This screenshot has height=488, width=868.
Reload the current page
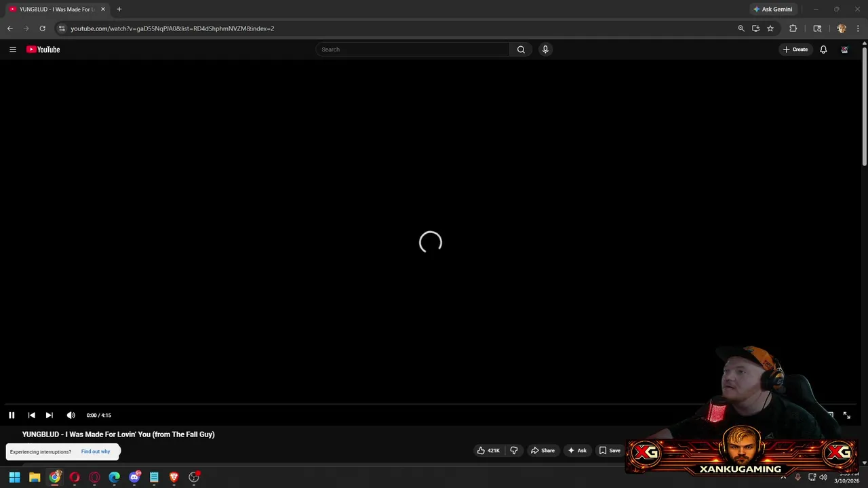point(42,28)
